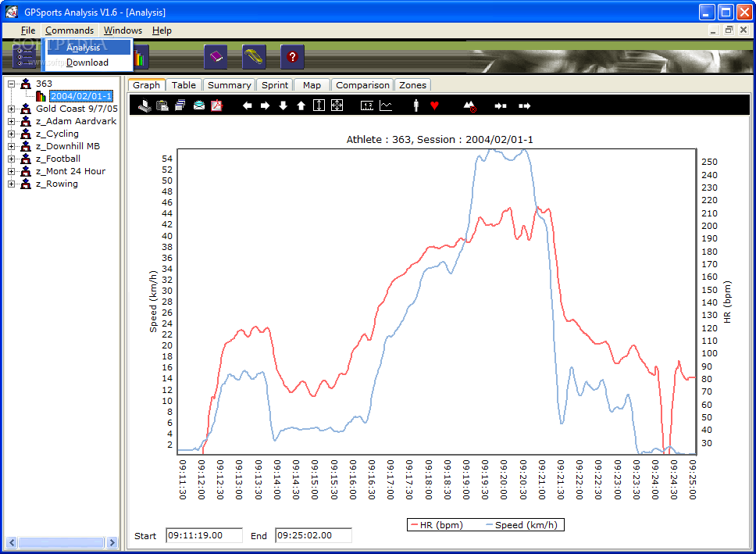This screenshot has width=756, height=554.
Task: Click the stacked windows graph icon
Action: 180,105
